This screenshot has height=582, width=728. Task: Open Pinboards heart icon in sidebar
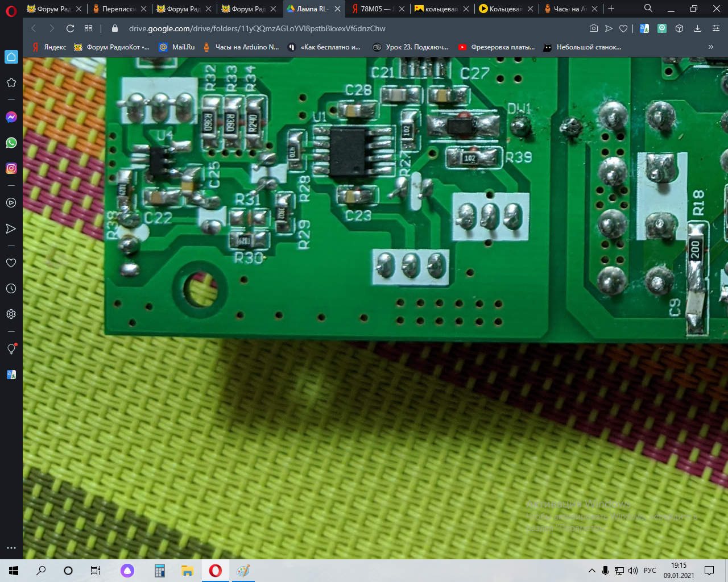click(x=11, y=263)
